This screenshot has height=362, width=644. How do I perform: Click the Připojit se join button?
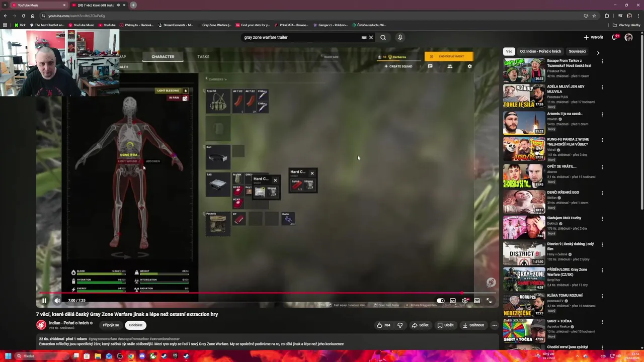pyautogui.click(x=111, y=325)
